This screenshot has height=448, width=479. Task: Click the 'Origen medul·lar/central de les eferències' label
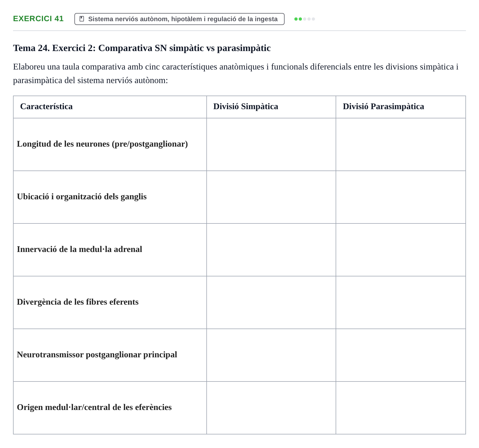click(x=94, y=407)
